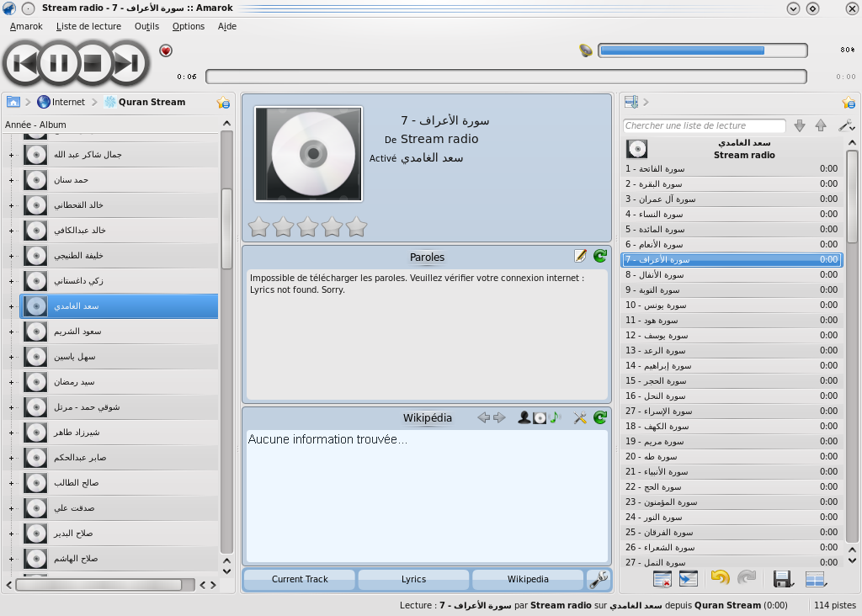Click the show active track icon
Image resolution: width=862 pixels, height=616 pixels.
(689, 579)
